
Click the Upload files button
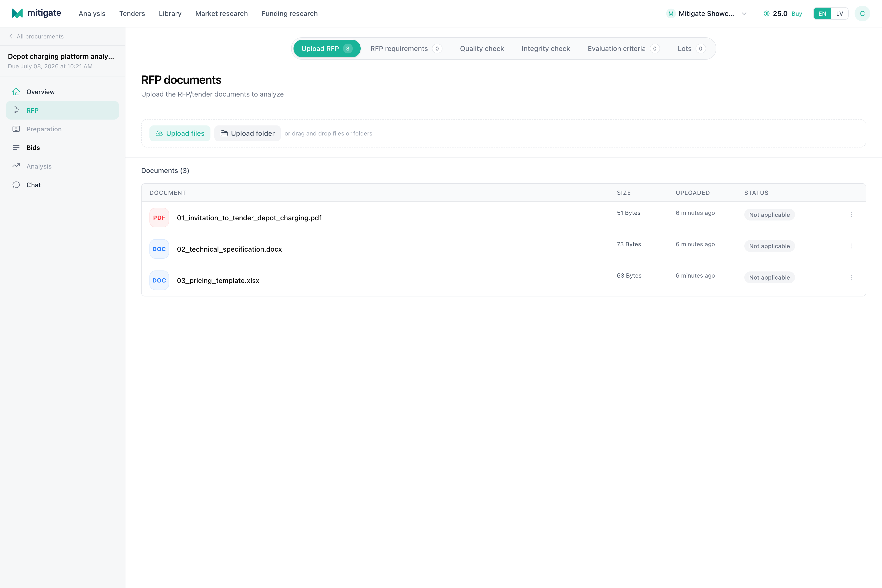tap(180, 133)
